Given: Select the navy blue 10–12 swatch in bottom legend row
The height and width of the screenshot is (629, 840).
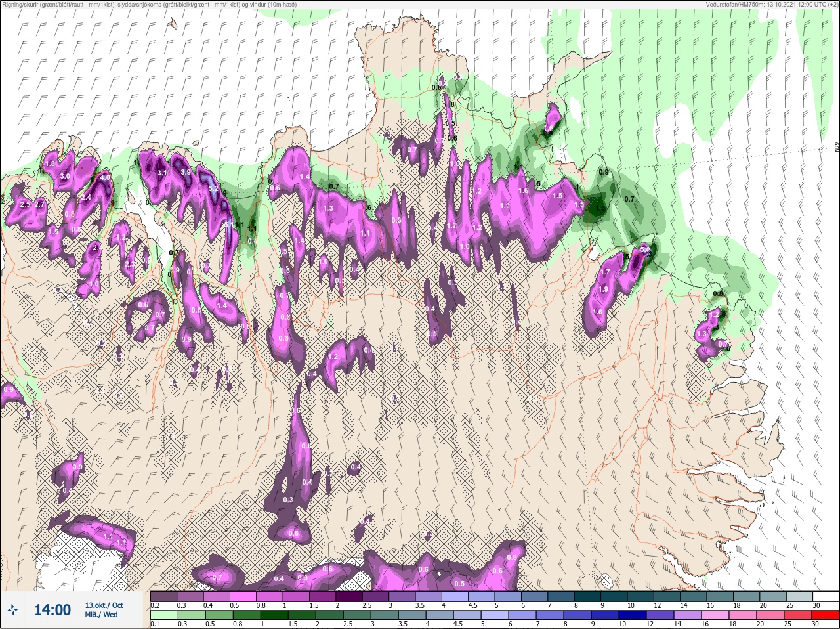Looking at the screenshot, I should point(633,615).
